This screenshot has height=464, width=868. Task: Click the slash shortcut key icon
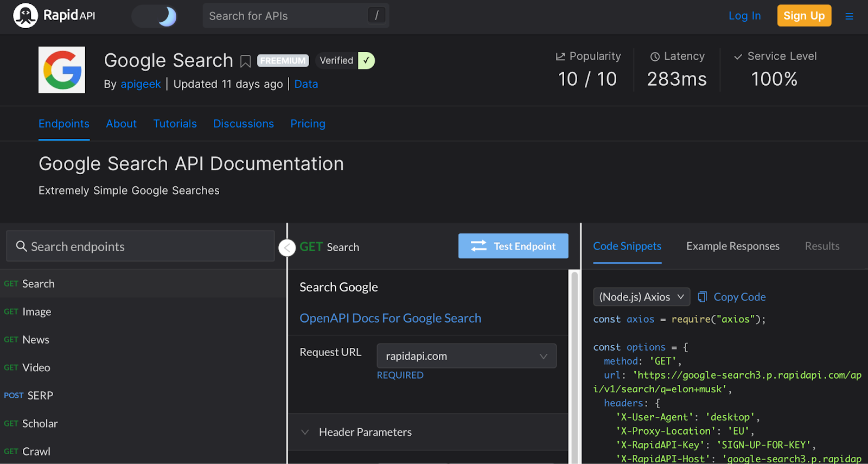pos(376,15)
